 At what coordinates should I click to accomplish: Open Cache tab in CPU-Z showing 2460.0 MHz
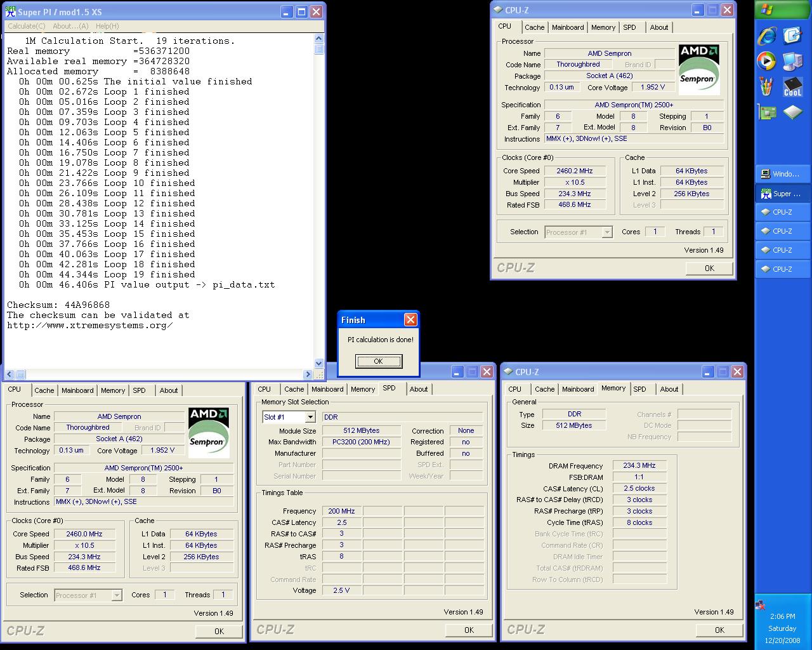44,390
